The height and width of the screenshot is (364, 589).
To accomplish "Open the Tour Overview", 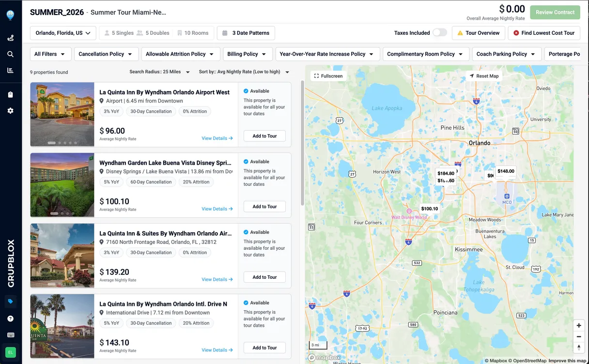I will [478, 33].
